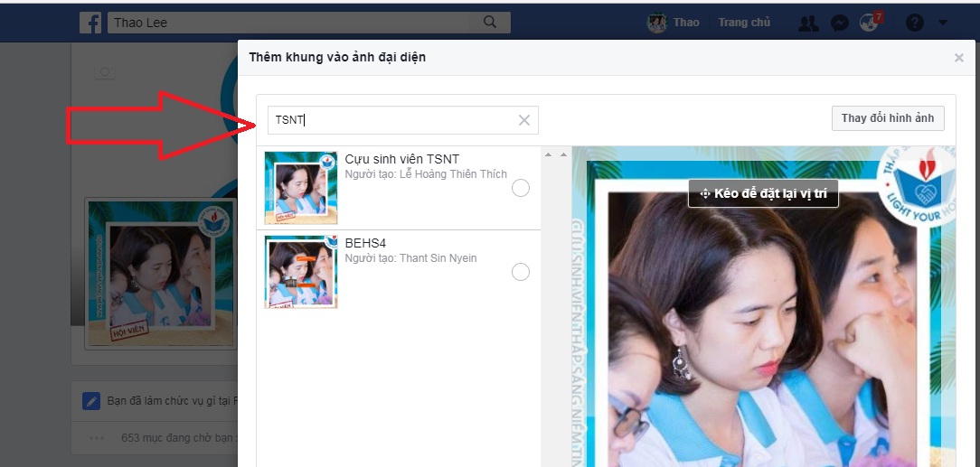This screenshot has height=467, width=980.
Task: Click the Facebook logo icon
Action: 90,23
